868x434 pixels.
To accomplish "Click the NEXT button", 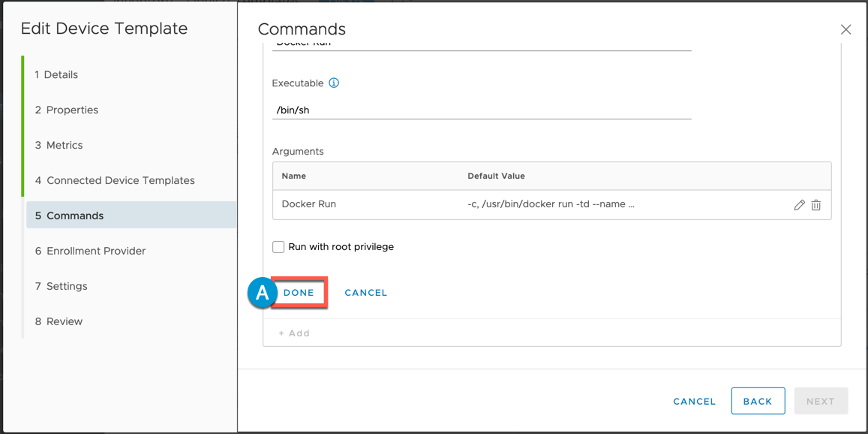I will tap(821, 401).
